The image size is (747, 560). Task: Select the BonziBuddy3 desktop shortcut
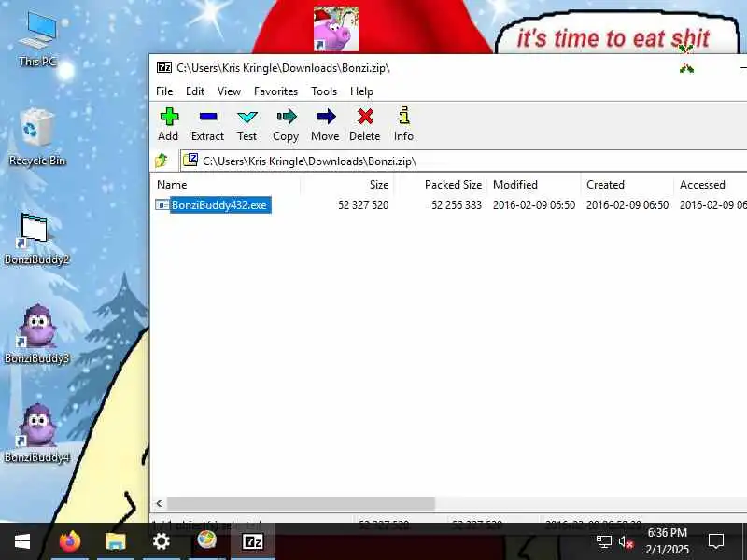[36, 333]
